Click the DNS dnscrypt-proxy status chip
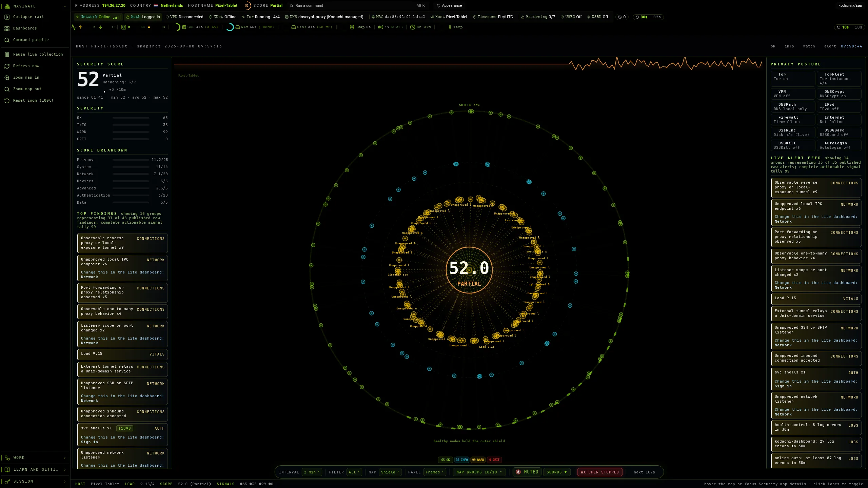Image resolution: width=868 pixels, height=488 pixels. [x=324, y=17]
